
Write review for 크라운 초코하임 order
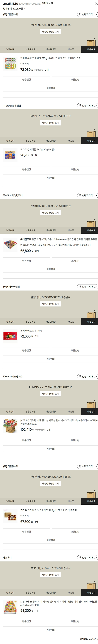tap(51, 540)
